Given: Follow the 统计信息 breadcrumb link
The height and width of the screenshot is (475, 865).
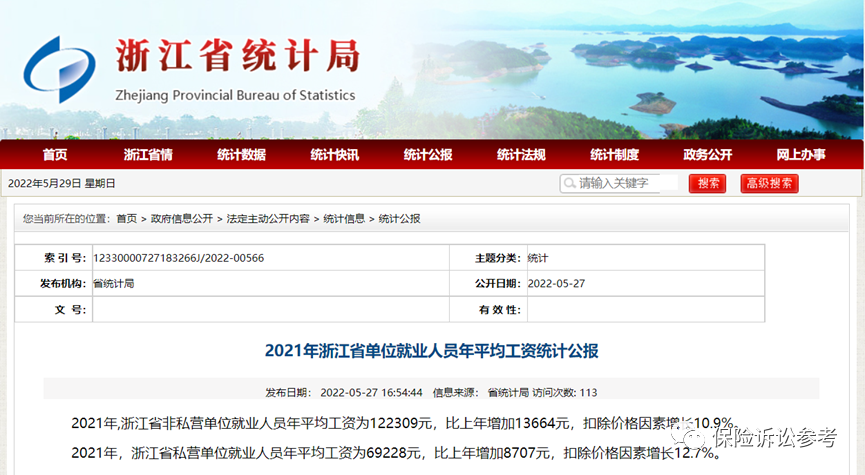Looking at the screenshot, I should coord(344,219).
